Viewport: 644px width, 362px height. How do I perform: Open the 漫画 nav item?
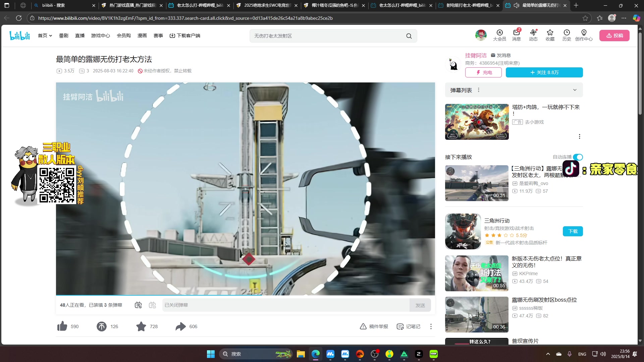pyautogui.click(x=142, y=36)
